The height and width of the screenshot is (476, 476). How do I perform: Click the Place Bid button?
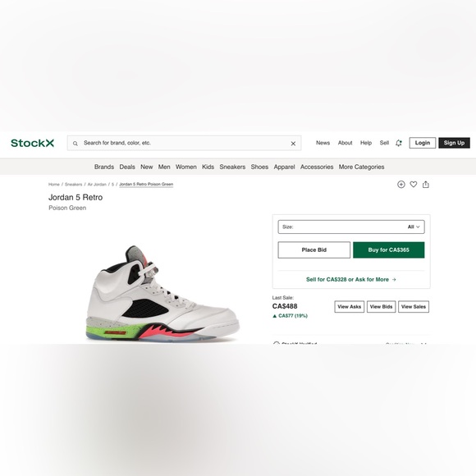tap(314, 249)
